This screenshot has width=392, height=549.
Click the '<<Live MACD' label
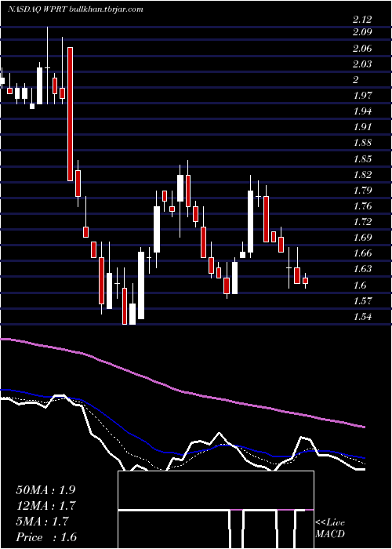pos(330,528)
